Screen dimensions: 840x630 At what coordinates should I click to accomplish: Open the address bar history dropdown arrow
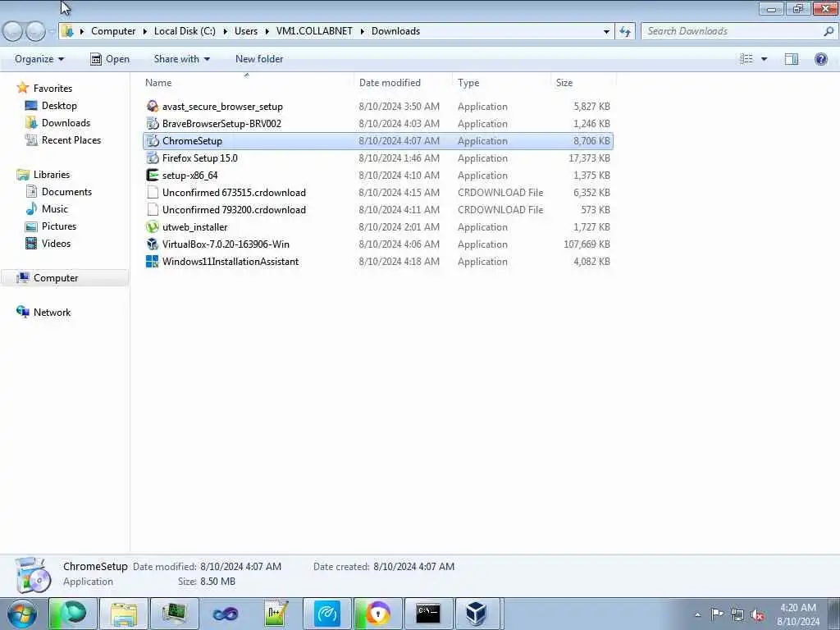(606, 31)
